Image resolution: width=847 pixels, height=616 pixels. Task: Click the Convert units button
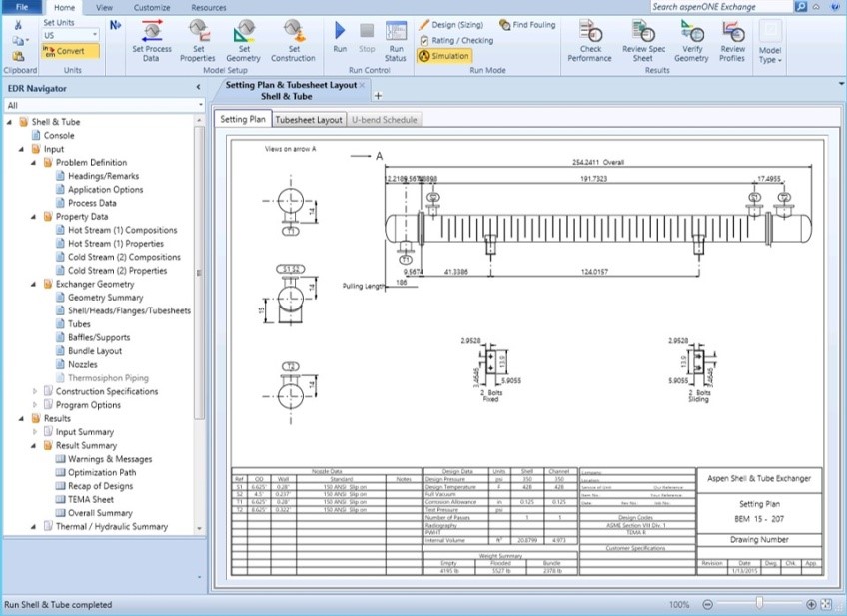(x=70, y=50)
